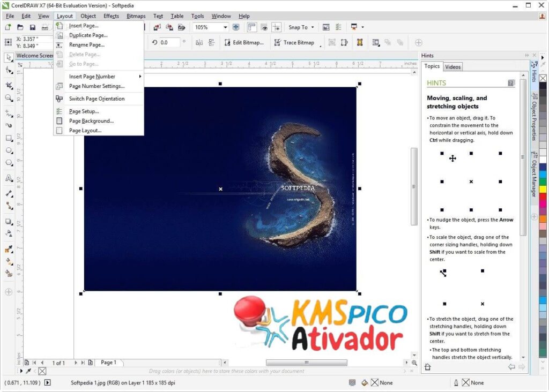Open the Object Properties docker tab

[x=535, y=117]
